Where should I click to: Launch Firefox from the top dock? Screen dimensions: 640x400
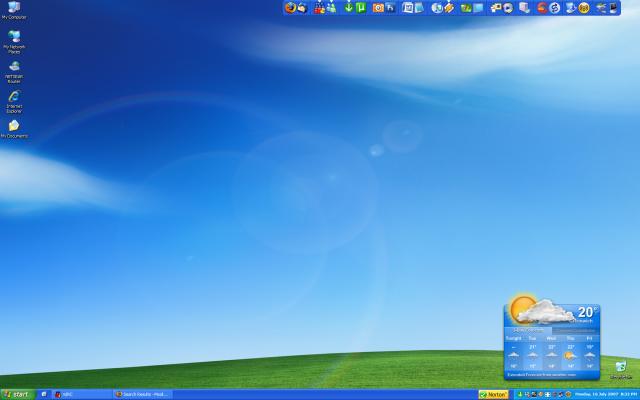290,8
